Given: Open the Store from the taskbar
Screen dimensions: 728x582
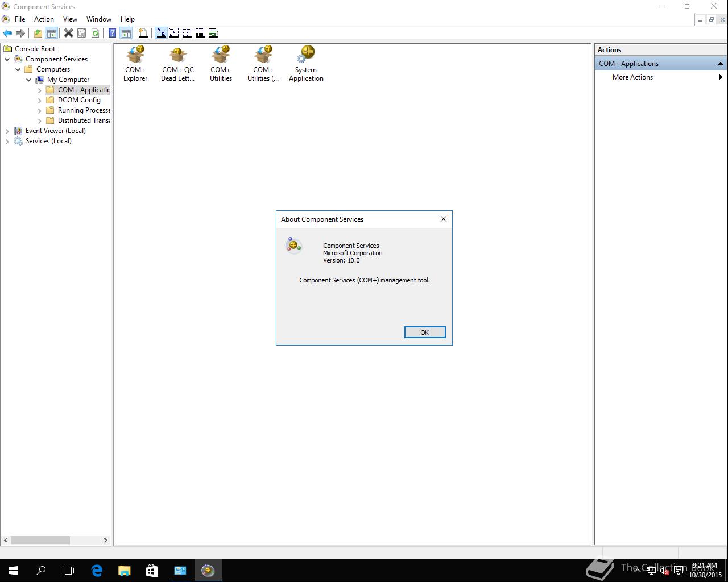Looking at the screenshot, I should point(152,570).
